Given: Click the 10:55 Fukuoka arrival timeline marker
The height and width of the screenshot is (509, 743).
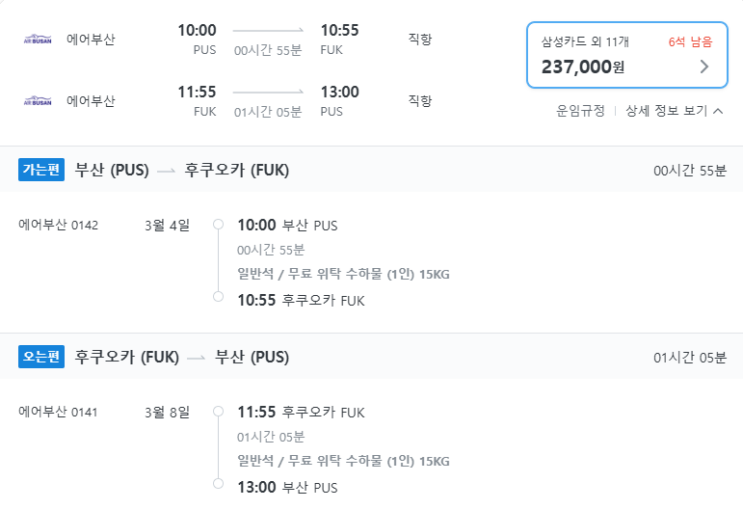Looking at the screenshot, I should click(218, 297).
